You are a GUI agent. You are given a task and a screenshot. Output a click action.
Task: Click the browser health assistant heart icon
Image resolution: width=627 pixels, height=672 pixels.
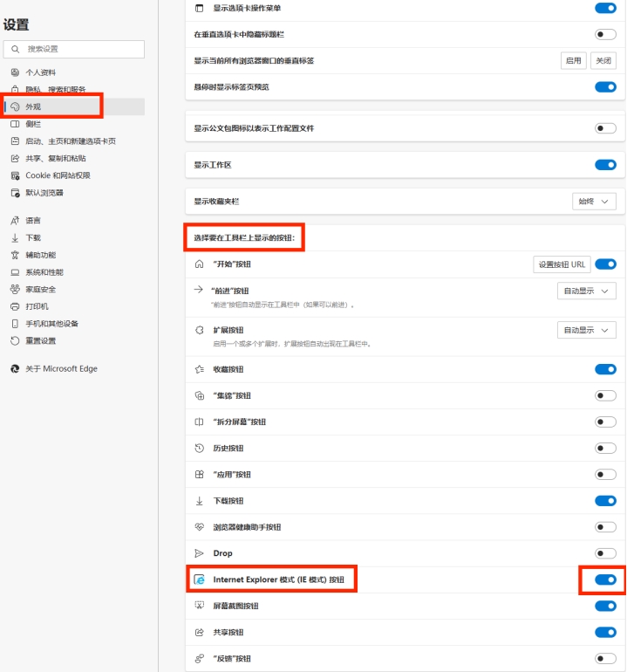(x=199, y=527)
